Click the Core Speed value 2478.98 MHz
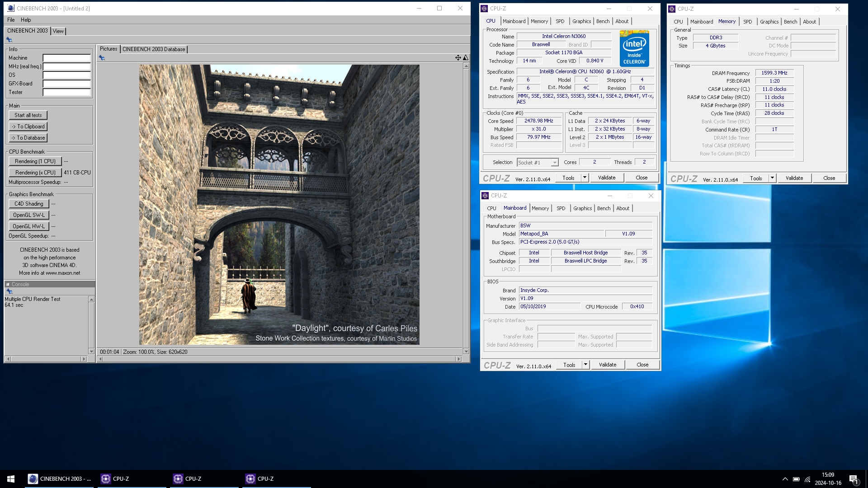The height and width of the screenshot is (488, 868). click(x=539, y=121)
